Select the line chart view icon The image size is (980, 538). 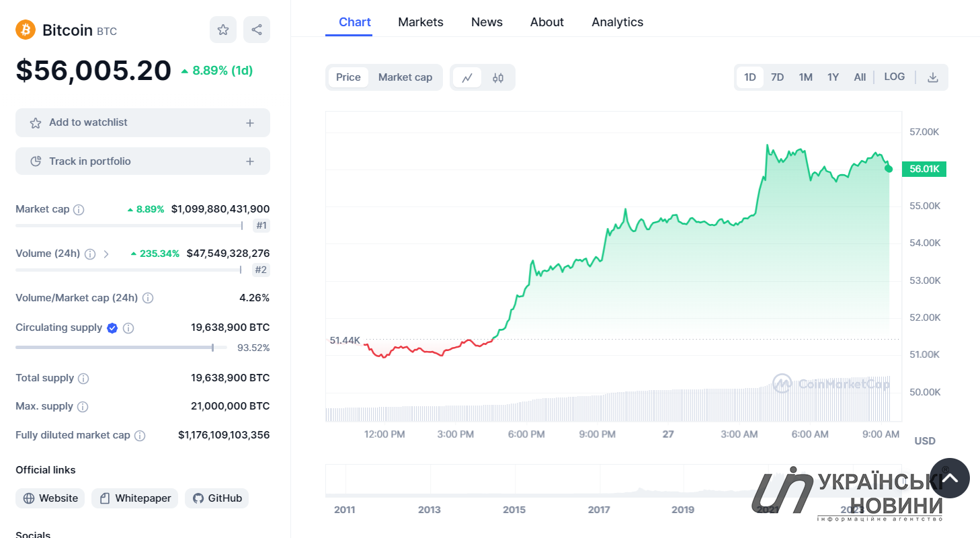coord(467,77)
